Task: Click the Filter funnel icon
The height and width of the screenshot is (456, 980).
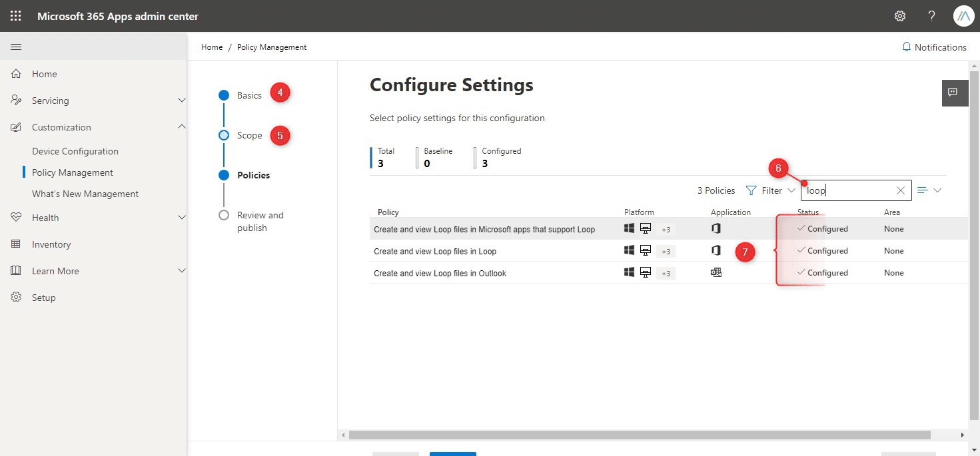Action: [x=751, y=190]
